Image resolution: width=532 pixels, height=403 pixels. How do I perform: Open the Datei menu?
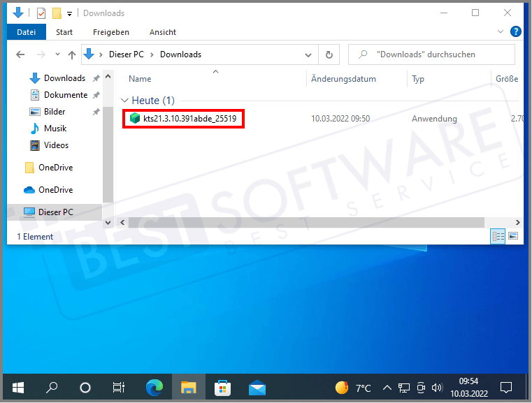(x=27, y=32)
